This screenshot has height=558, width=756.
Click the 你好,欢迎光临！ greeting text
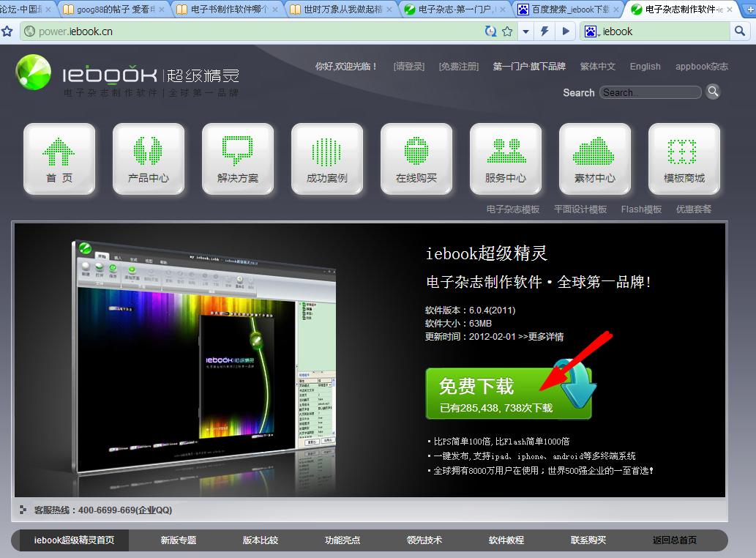click(346, 67)
